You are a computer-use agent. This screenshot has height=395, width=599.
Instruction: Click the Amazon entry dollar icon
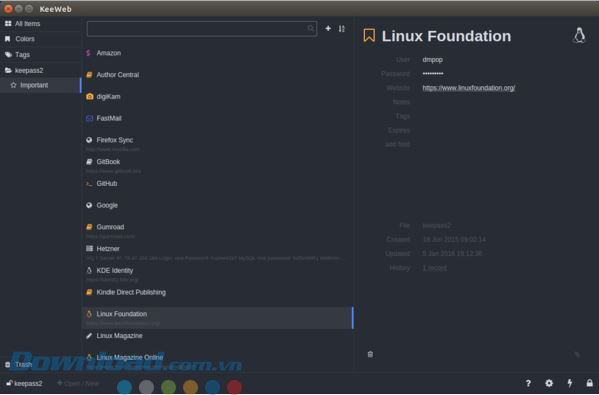[x=89, y=53]
